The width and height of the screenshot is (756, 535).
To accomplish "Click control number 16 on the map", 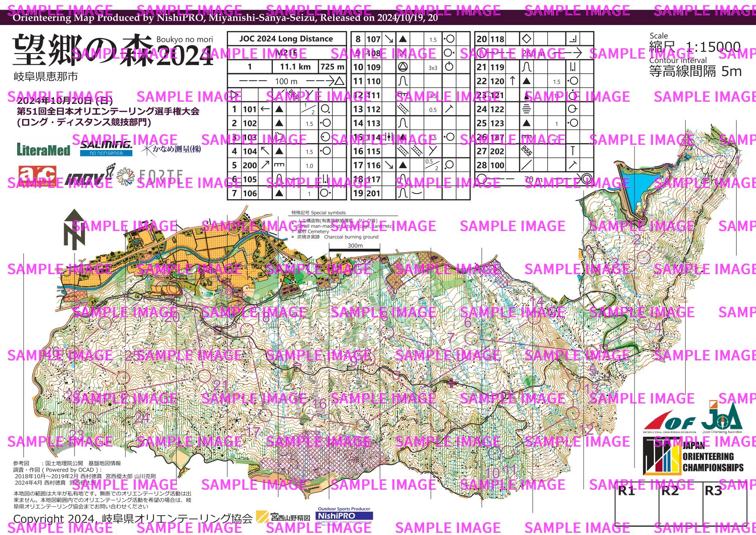I will tap(319, 404).
